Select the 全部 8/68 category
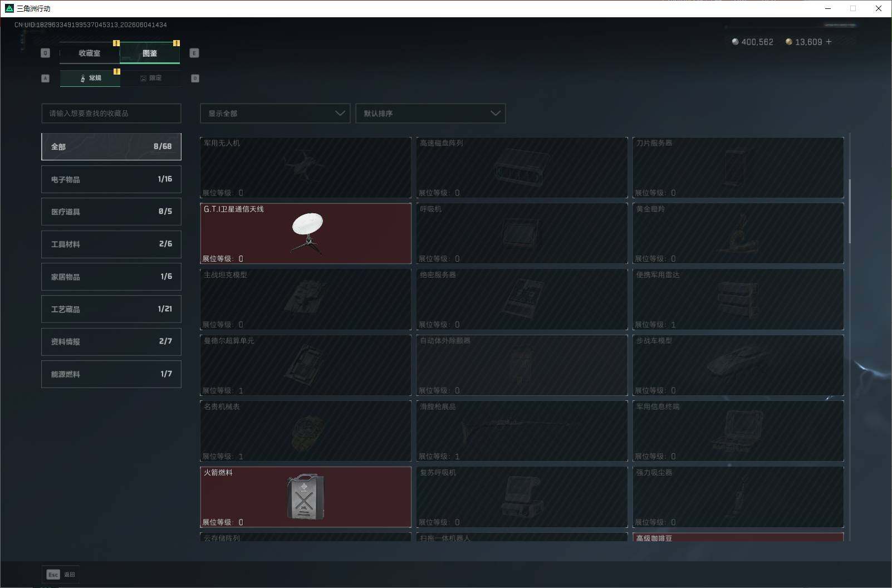892x588 pixels. pos(111,146)
